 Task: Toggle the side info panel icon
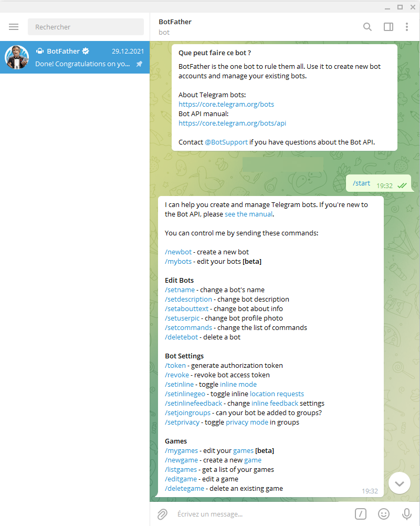coord(388,27)
